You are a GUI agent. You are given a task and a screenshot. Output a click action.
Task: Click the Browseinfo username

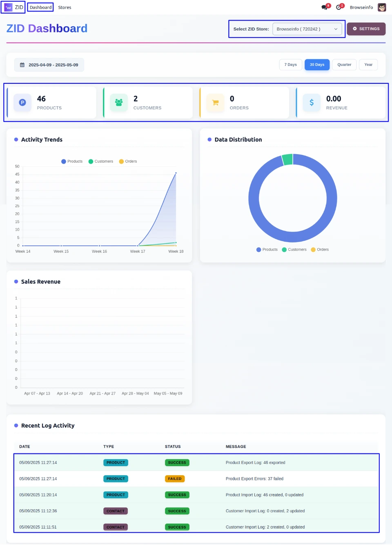361,7
